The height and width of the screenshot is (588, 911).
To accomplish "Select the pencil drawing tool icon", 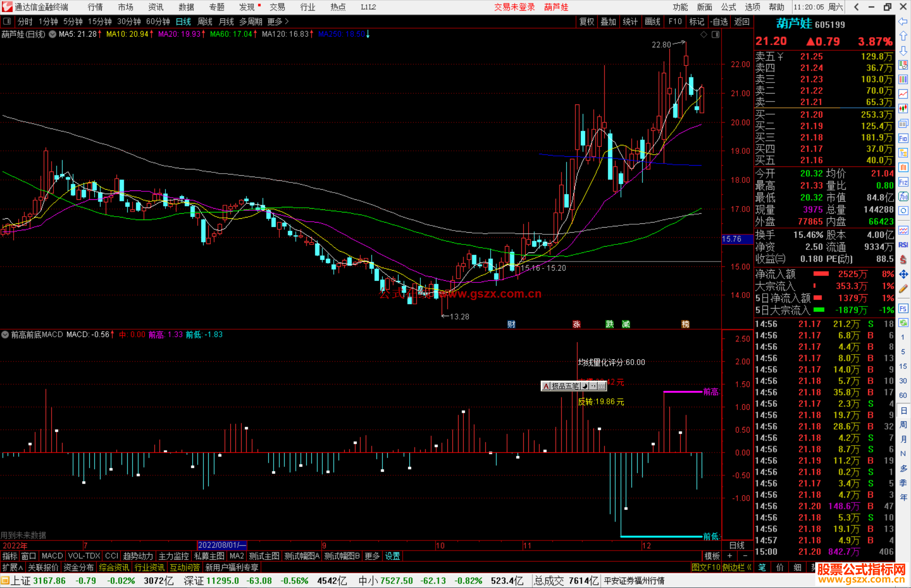I will click(903, 289).
